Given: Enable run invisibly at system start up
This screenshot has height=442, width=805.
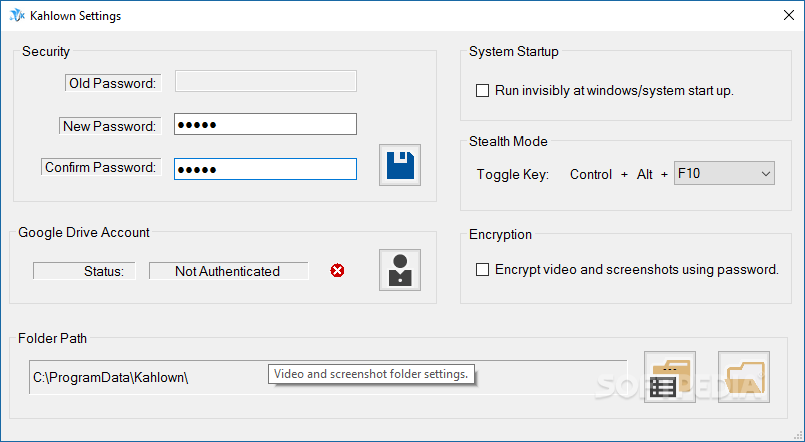Looking at the screenshot, I should (482, 91).
